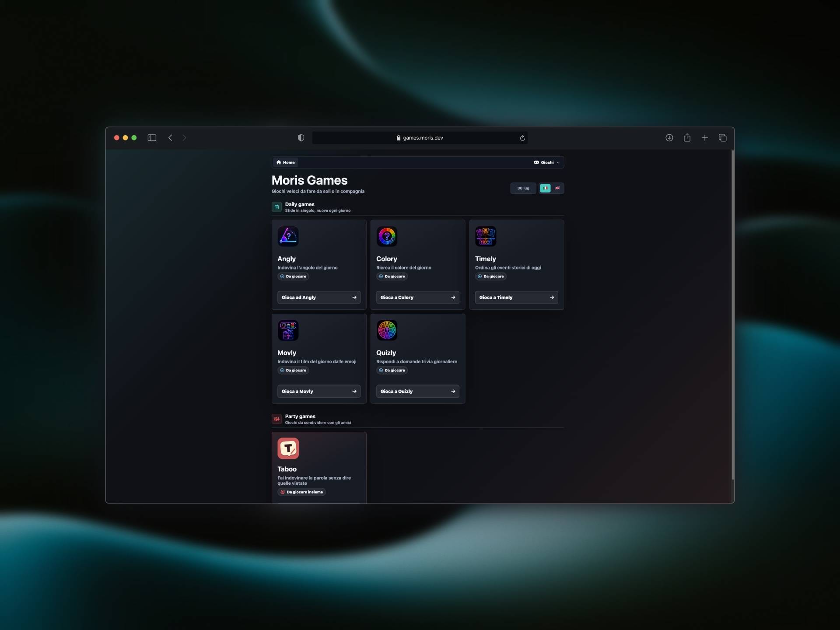
Task: Click the Gioca a Timely button
Action: (x=517, y=297)
